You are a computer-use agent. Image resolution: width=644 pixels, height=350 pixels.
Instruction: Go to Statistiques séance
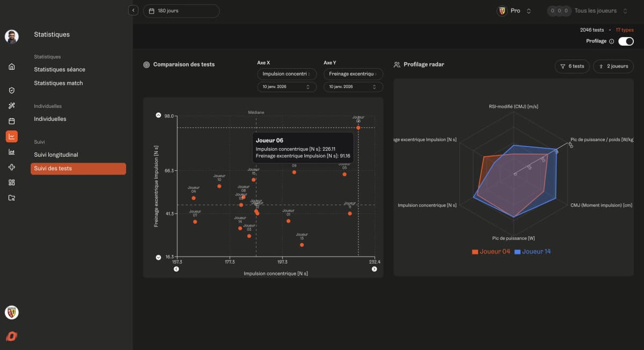coord(60,69)
